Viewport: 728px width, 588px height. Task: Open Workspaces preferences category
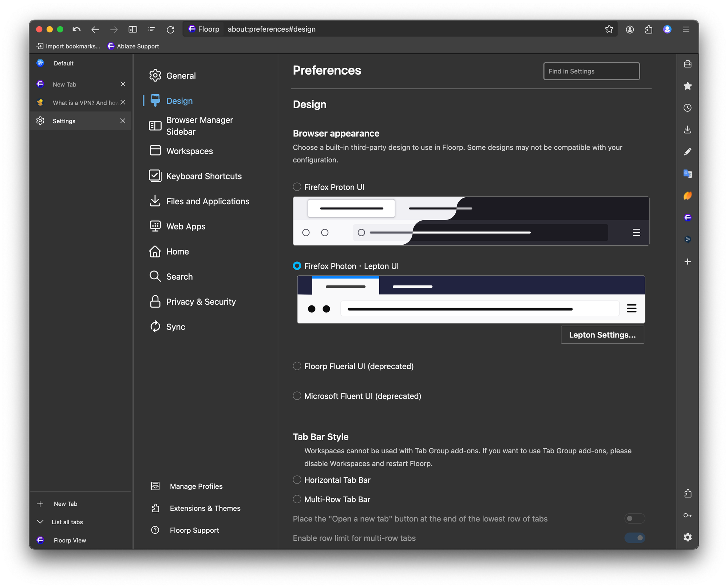pyautogui.click(x=181, y=151)
